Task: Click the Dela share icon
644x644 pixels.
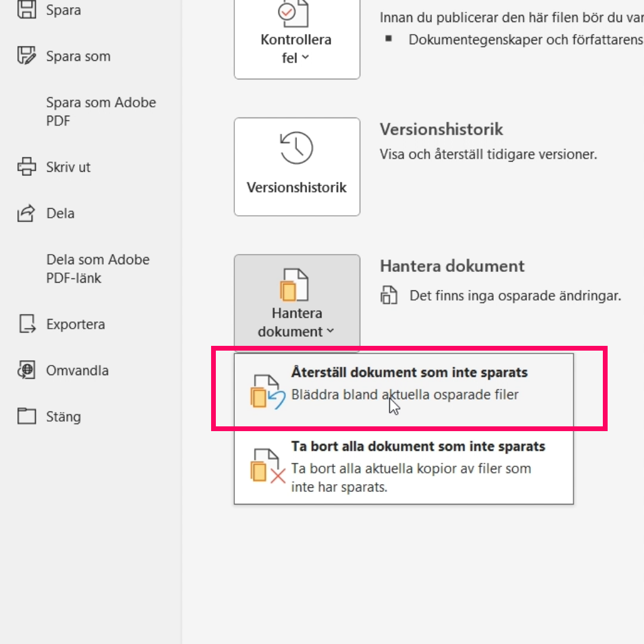Action: click(x=27, y=213)
